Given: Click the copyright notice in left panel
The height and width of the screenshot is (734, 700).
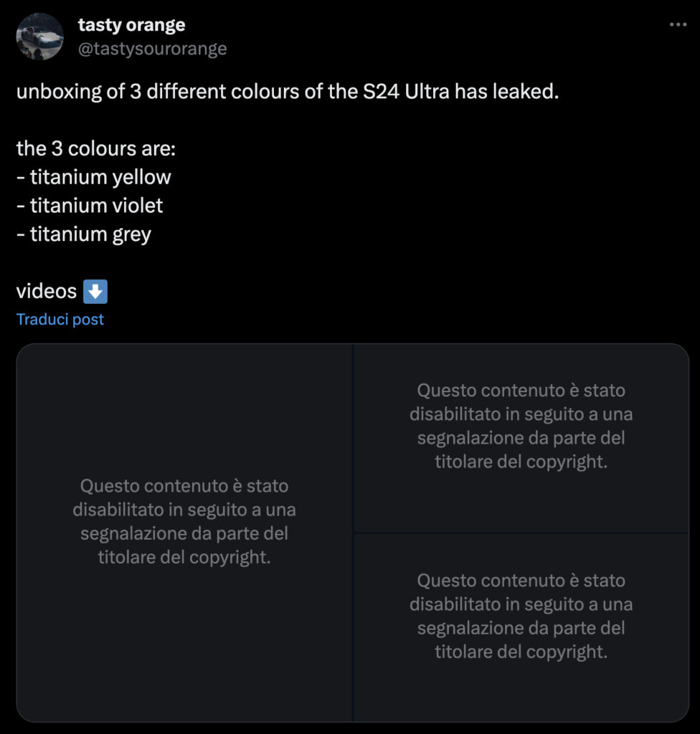Looking at the screenshot, I should (x=184, y=521).
